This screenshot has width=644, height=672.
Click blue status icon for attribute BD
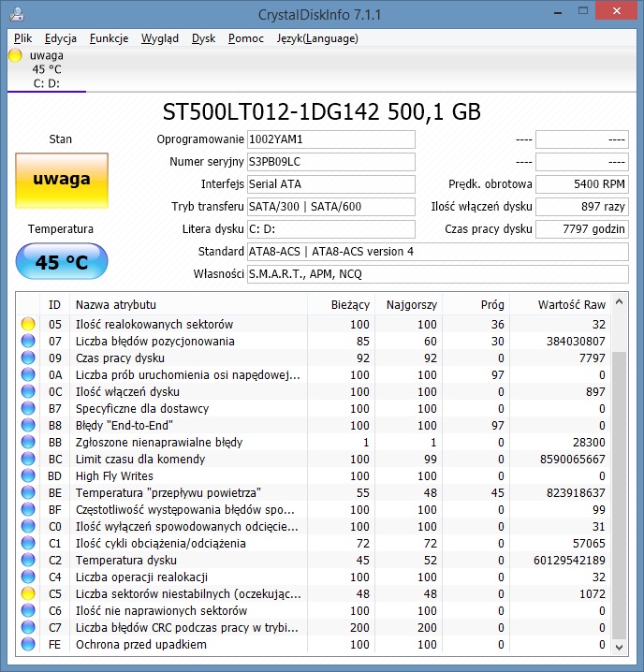[x=28, y=475]
